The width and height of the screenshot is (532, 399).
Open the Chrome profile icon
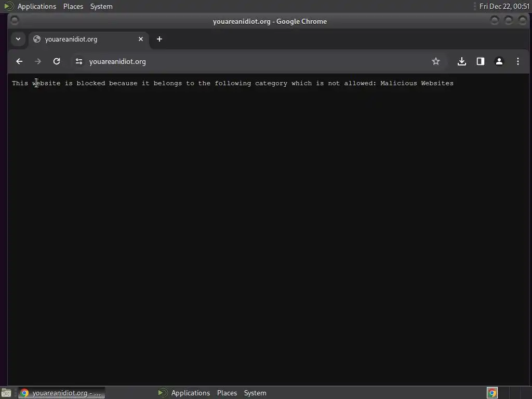tap(499, 61)
